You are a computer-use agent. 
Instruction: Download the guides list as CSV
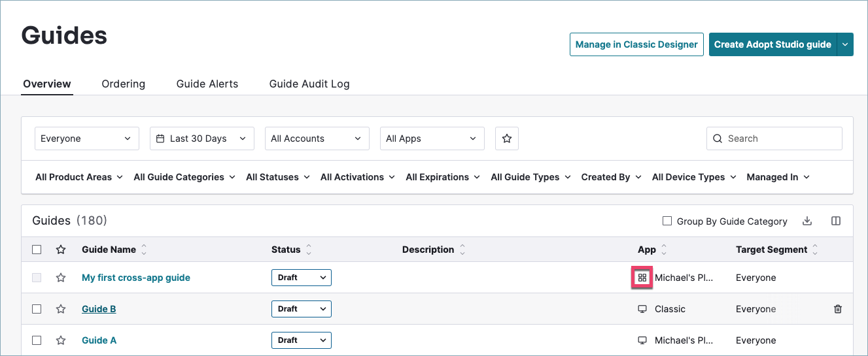point(807,221)
